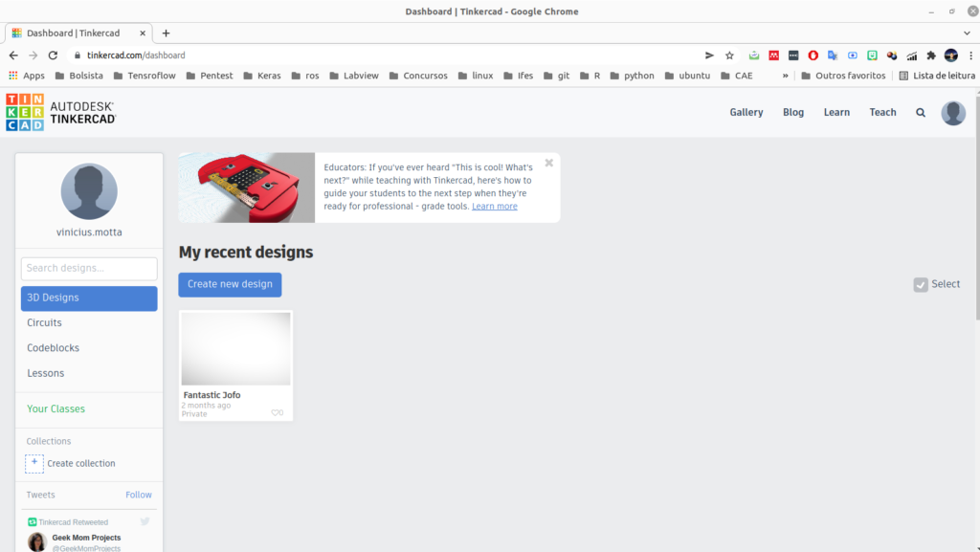
Task: Click the vinicius.motta profile picture
Action: pyautogui.click(x=89, y=191)
